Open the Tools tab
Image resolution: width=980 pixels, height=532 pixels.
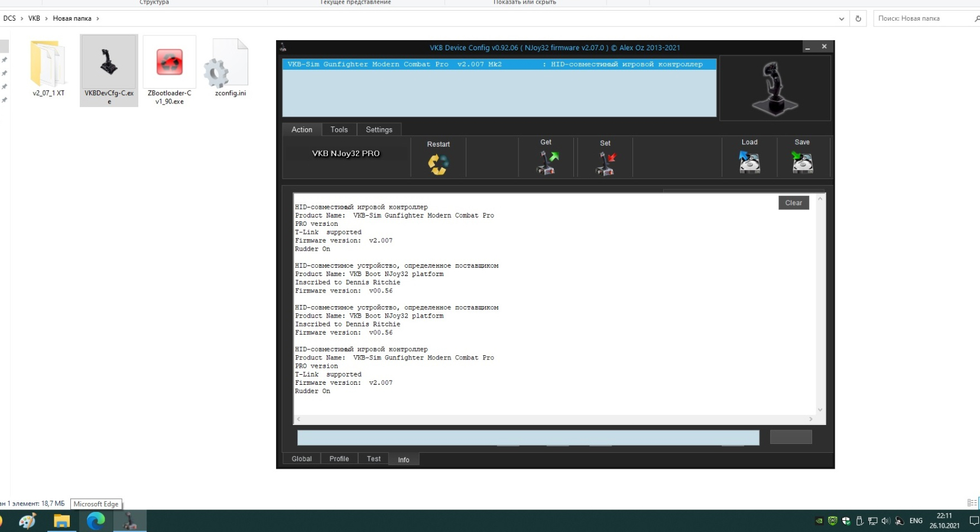tap(339, 129)
